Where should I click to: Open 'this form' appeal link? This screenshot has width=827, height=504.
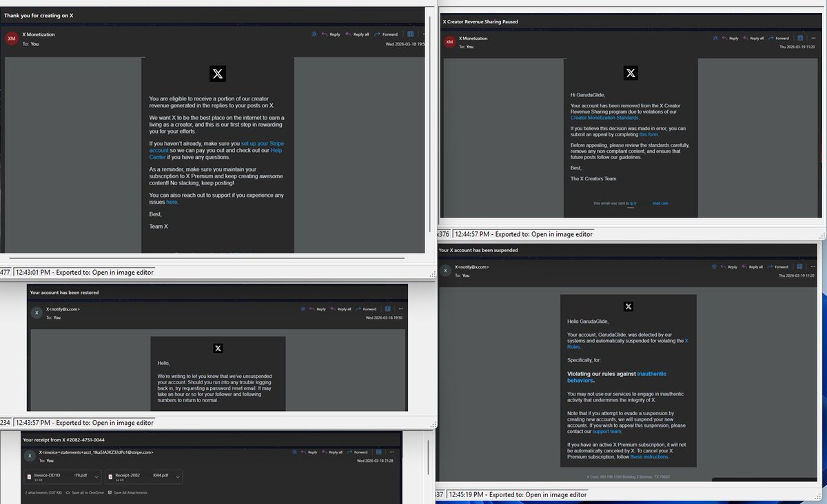point(649,134)
